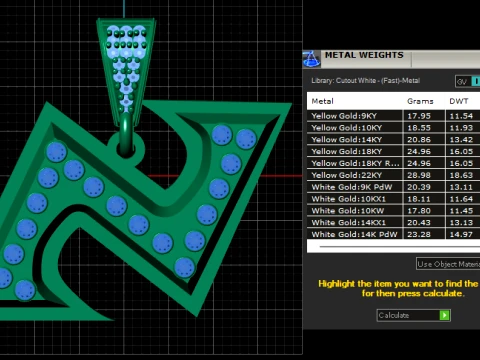Click the 14.97 DWT value
480x360 pixels.
pos(461,234)
